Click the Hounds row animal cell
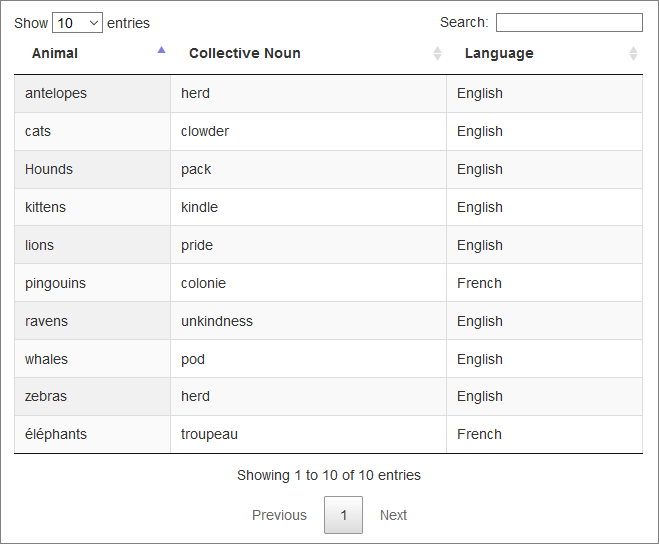 tap(49, 170)
